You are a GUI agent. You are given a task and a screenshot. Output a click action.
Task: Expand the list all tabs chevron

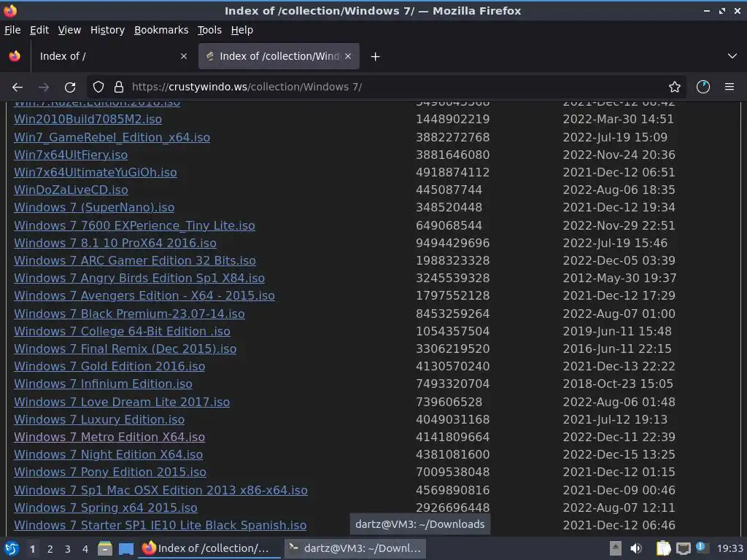pyautogui.click(x=732, y=56)
